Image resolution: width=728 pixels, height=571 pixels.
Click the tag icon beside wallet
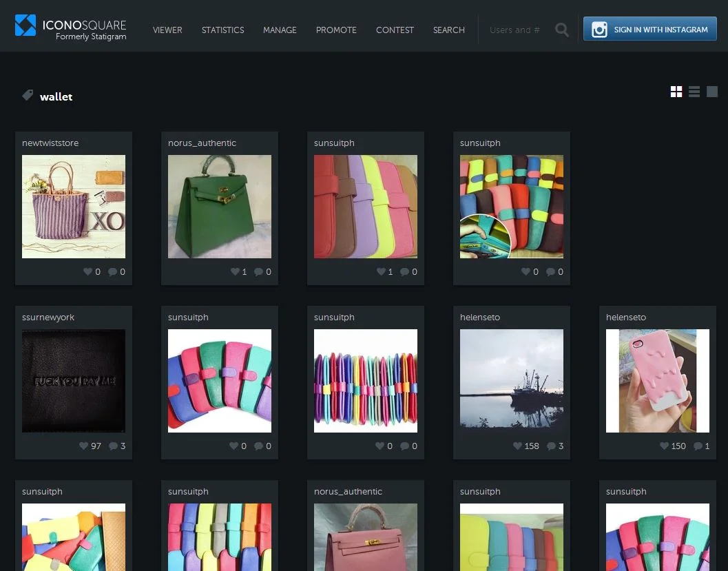pyautogui.click(x=28, y=95)
